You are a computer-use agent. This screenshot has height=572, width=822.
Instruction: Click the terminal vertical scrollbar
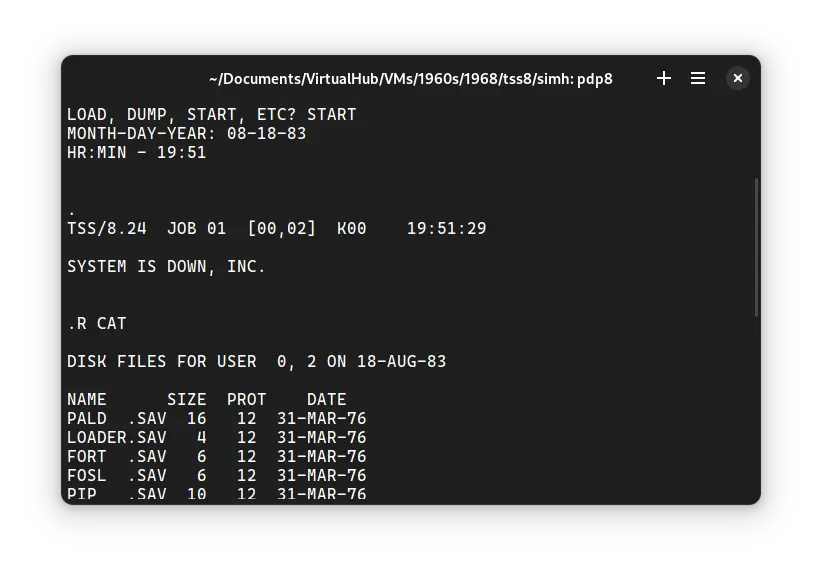(x=756, y=248)
